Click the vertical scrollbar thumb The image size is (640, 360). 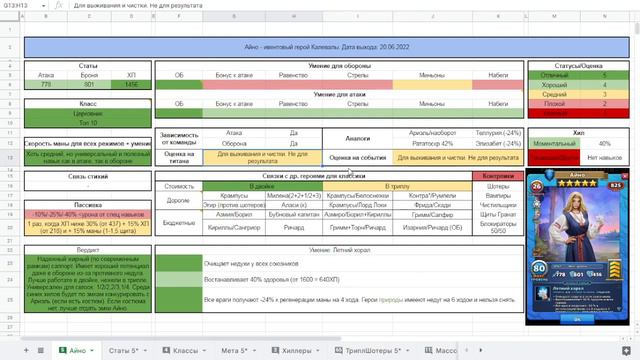pyautogui.click(x=637, y=28)
